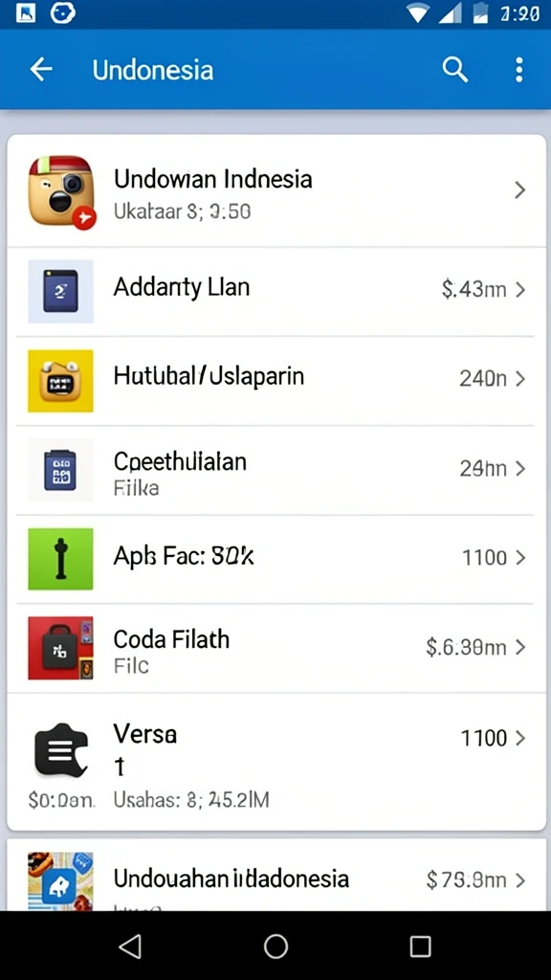Expand Undowıan Indnesia row chevron
The image size is (551, 980).
[519, 190]
